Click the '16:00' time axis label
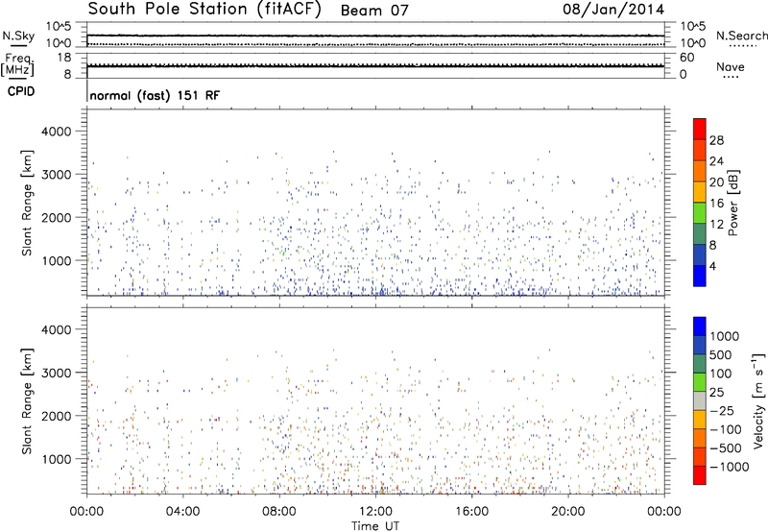The image size is (768, 532). click(x=471, y=512)
